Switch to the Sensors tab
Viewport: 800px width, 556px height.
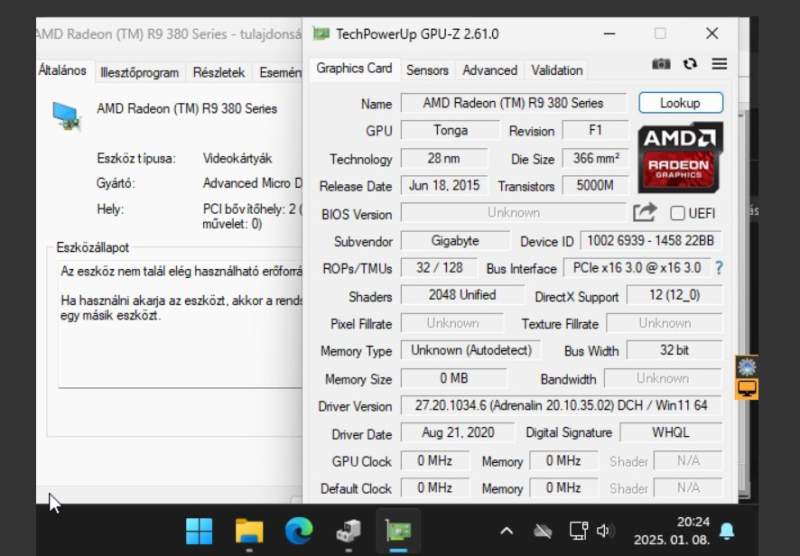click(x=428, y=70)
